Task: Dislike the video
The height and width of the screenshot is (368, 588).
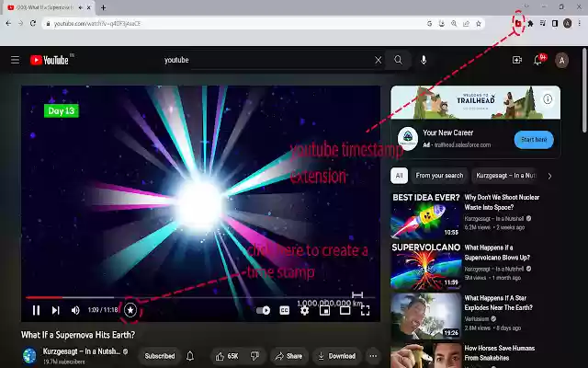Action: click(255, 356)
